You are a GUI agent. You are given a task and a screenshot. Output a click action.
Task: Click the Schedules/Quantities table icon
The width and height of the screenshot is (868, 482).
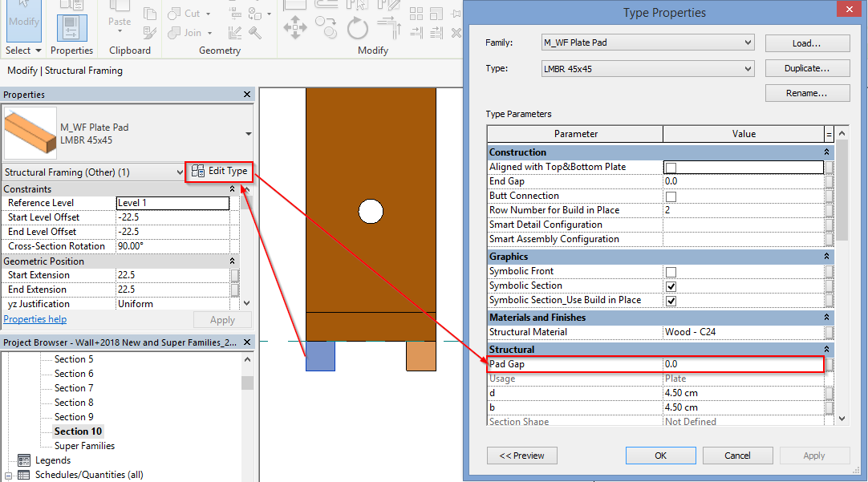tap(24, 475)
